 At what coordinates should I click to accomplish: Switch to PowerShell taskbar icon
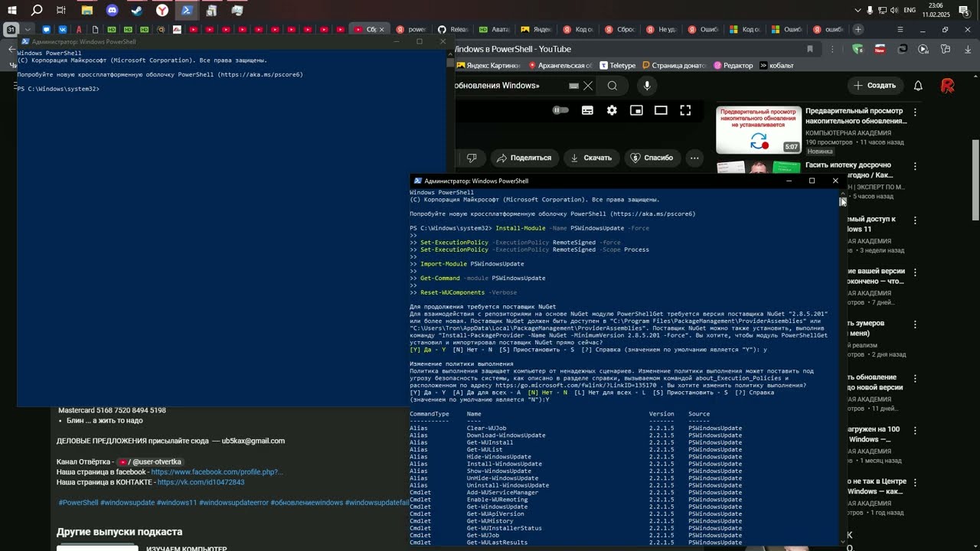coord(187,11)
